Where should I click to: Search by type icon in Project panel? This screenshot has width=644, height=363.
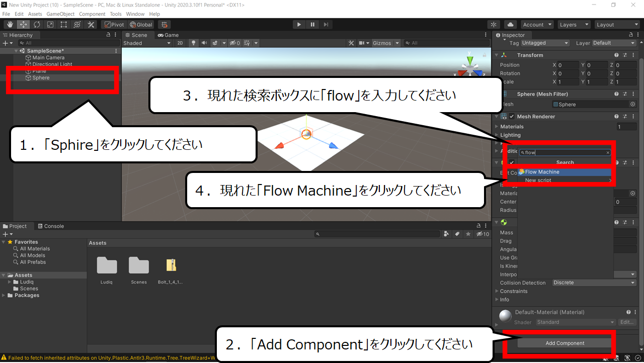pos(446,234)
